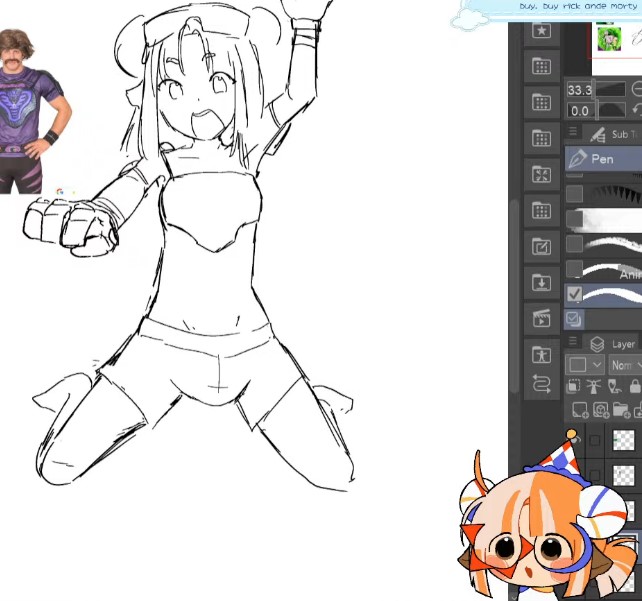Click the 33.3 brush size value field
The height and width of the screenshot is (601, 642).
tap(581, 89)
